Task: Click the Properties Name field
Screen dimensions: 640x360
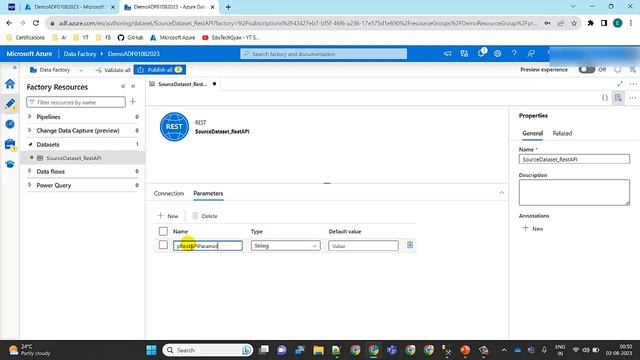Action: pos(574,159)
